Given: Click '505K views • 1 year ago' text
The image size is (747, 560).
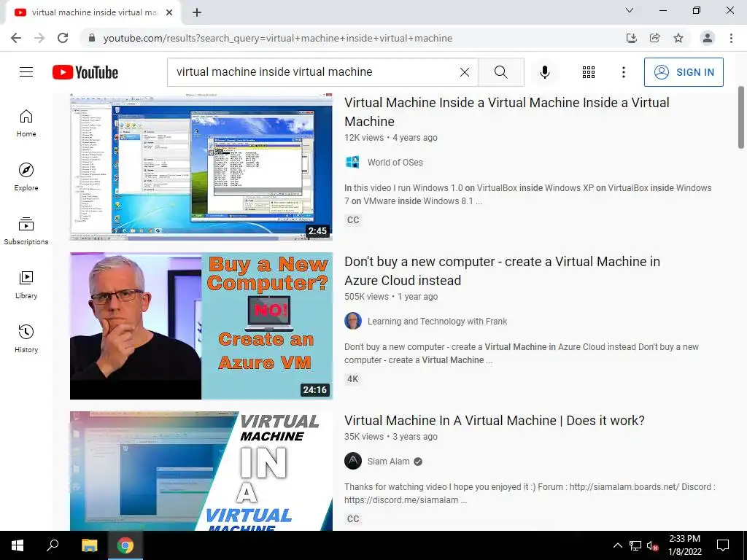Looking at the screenshot, I should (x=391, y=297).
